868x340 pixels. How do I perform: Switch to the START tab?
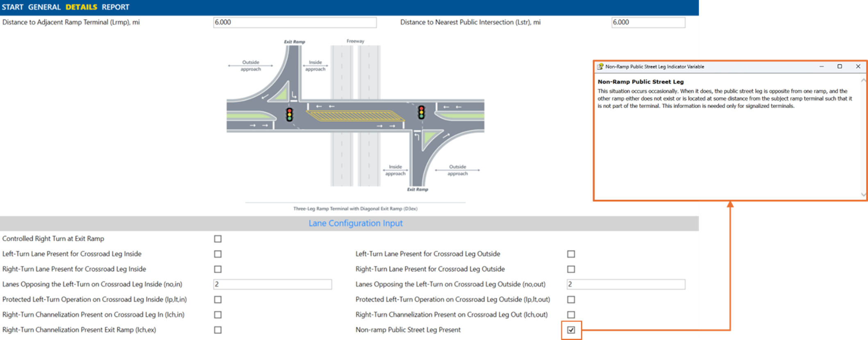13,7
